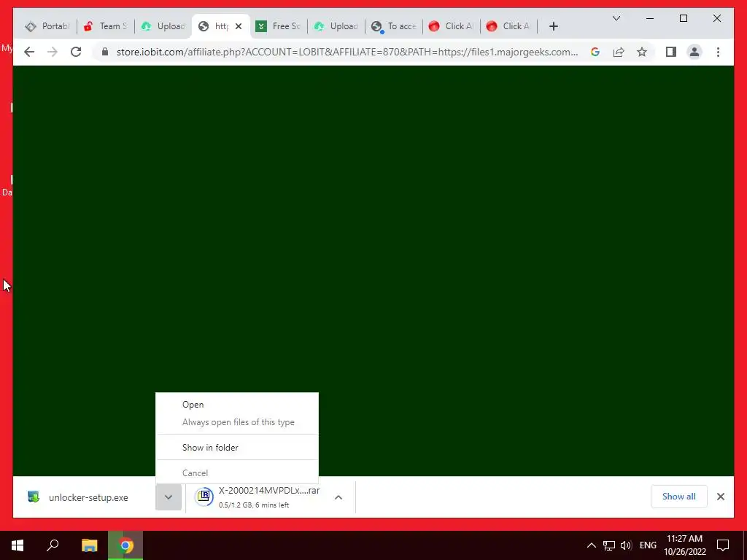The height and width of the screenshot is (560, 747).
Task: Bookmark this tab with star icon
Action: tap(642, 52)
